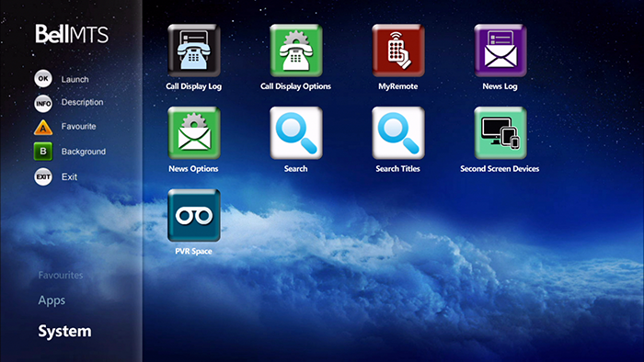This screenshot has width=644, height=362.
Task: Launch the Call Display Options icon
Action: pyautogui.click(x=296, y=51)
